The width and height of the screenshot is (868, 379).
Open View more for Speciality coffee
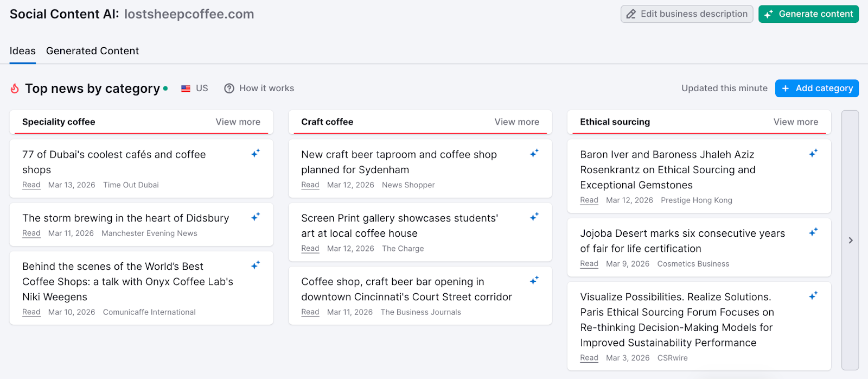238,122
